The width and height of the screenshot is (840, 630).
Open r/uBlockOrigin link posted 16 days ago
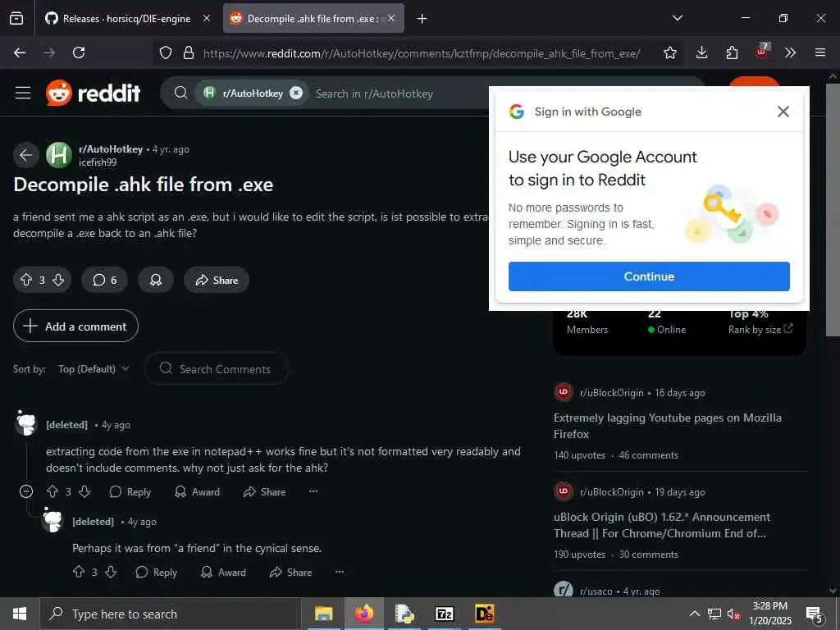(611, 393)
